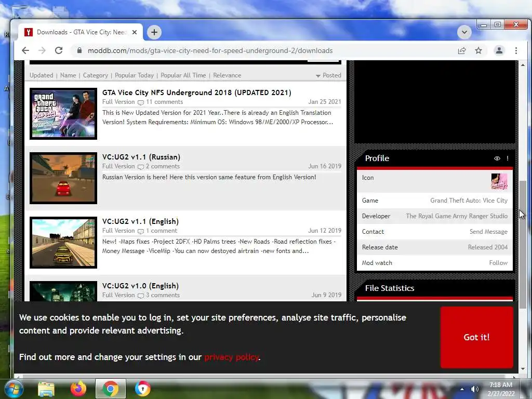Viewport: 532px width, 399px height.
Task: Open VC:UG2 v1.1 (Russian) download
Action: [141, 157]
